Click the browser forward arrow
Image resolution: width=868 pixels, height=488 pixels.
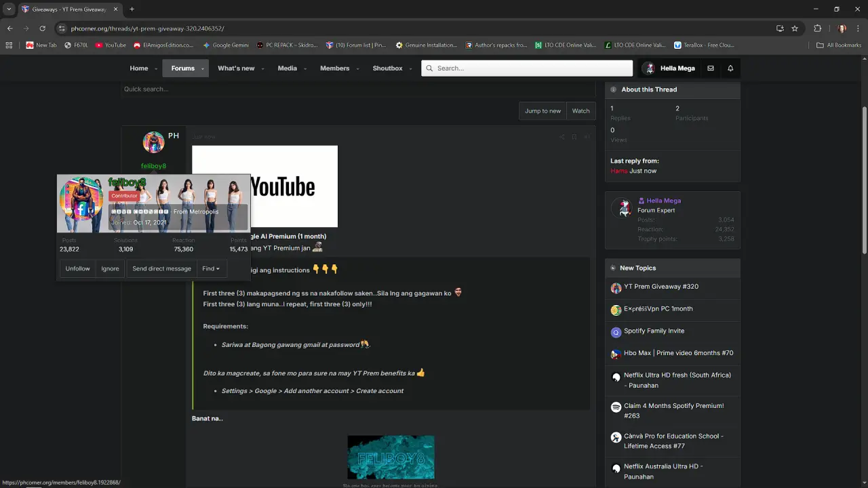[x=26, y=28]
